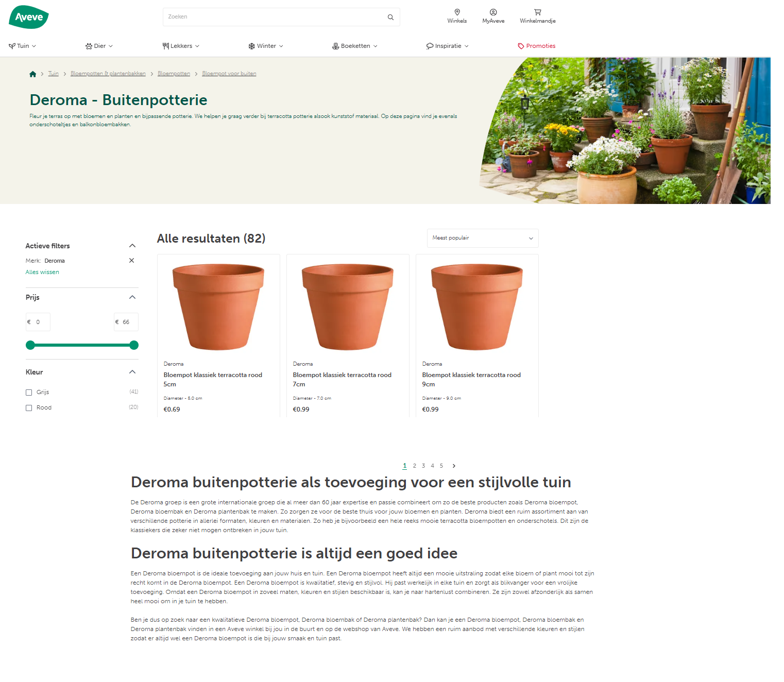Click the search magnifier icon
This screenshot has height=682, width=784.
[390, 16]
